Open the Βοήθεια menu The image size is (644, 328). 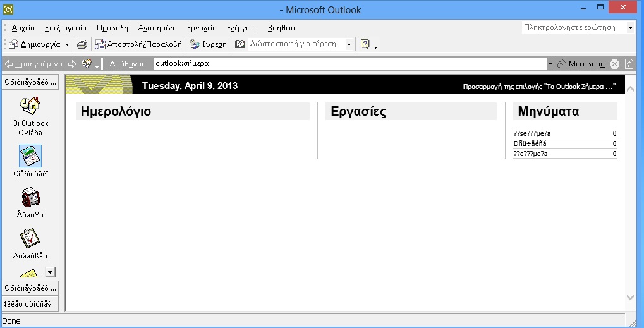pos(282,28)
